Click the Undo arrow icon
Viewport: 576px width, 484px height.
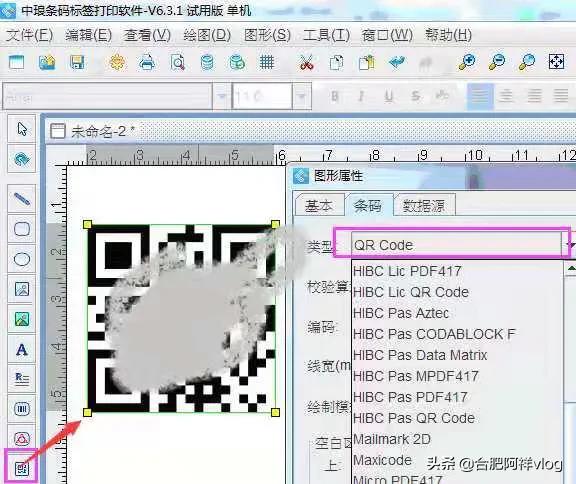(x=397, y=62)
